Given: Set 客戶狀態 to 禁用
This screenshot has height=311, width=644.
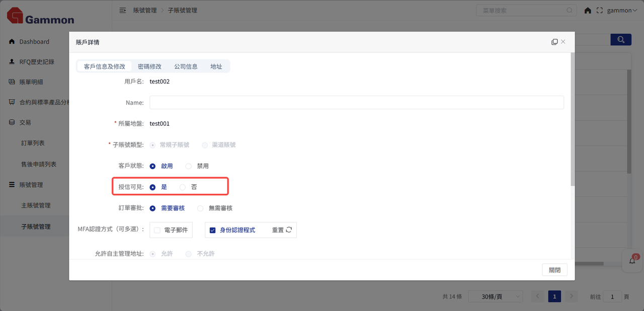Looking at the screenshot, I should point(189,166).
